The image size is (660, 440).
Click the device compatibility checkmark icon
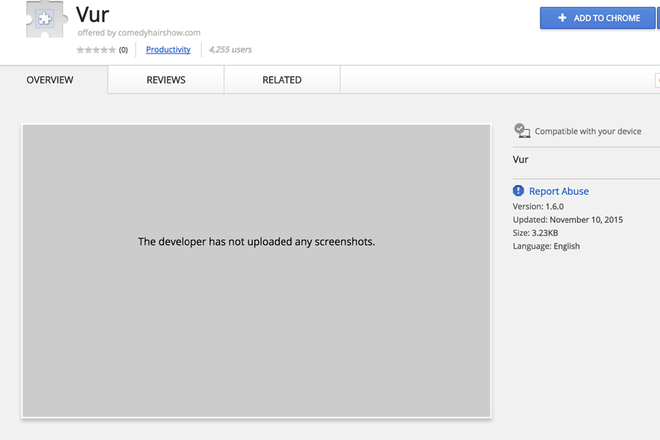(x=521, y=131)
